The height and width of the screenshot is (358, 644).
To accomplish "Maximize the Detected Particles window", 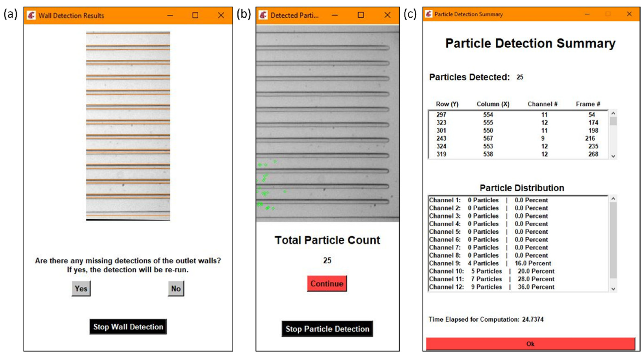I will click(361, 15).
